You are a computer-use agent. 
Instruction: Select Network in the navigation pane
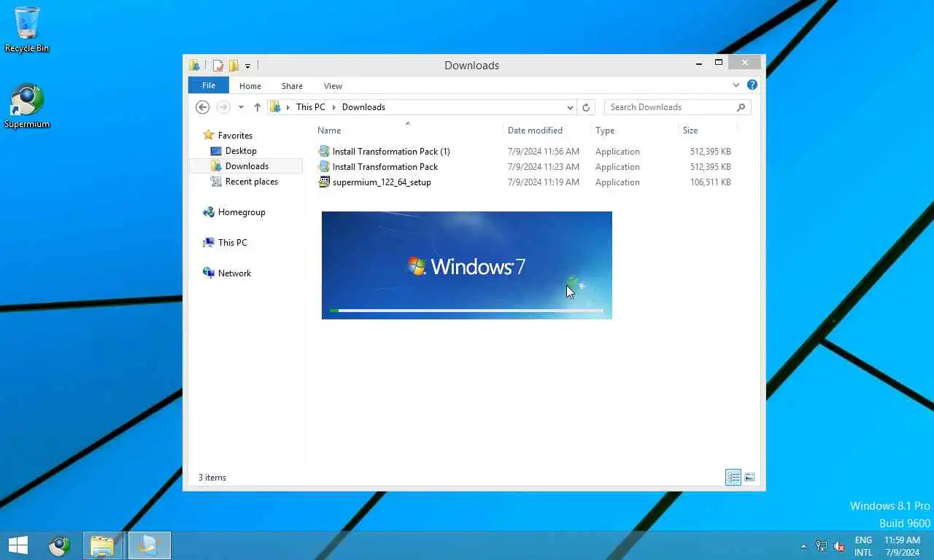[x=234, y=273]
